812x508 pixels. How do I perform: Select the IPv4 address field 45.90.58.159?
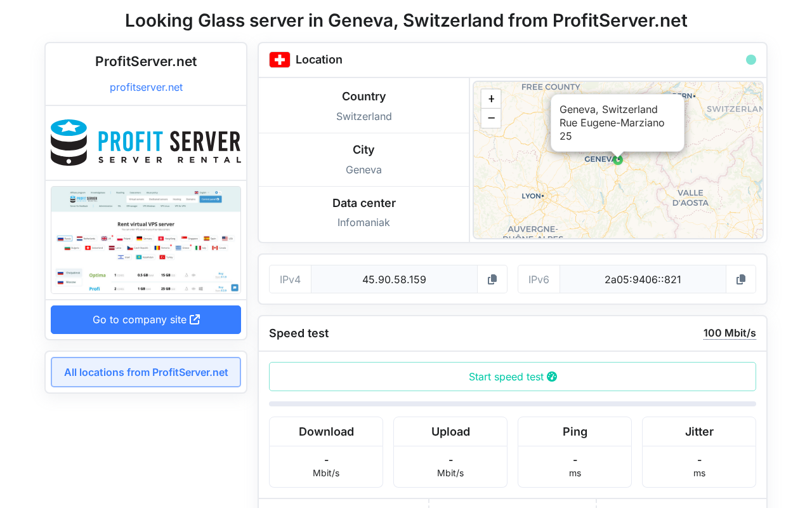click(x=394, y=279)
